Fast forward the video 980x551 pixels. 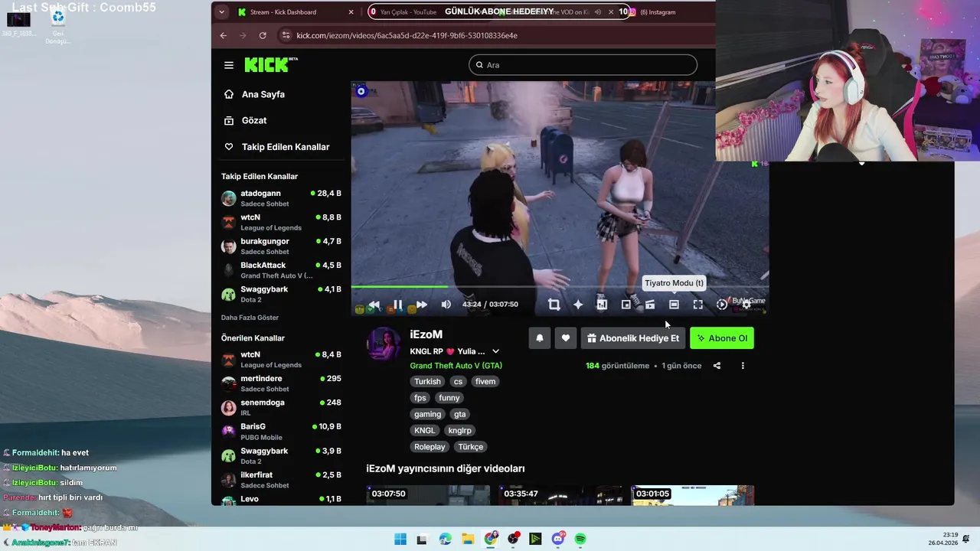(x=421, y=305)
